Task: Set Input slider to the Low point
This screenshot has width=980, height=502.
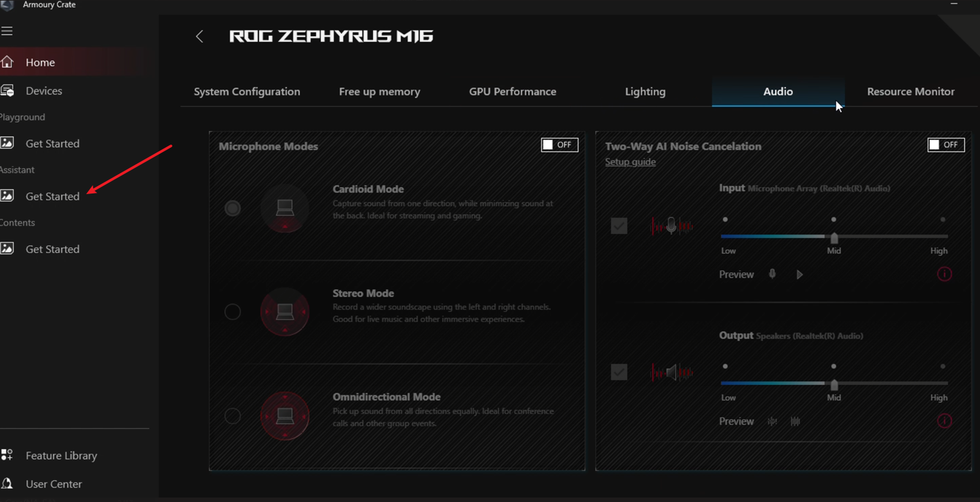Action: tap(725, 220)
